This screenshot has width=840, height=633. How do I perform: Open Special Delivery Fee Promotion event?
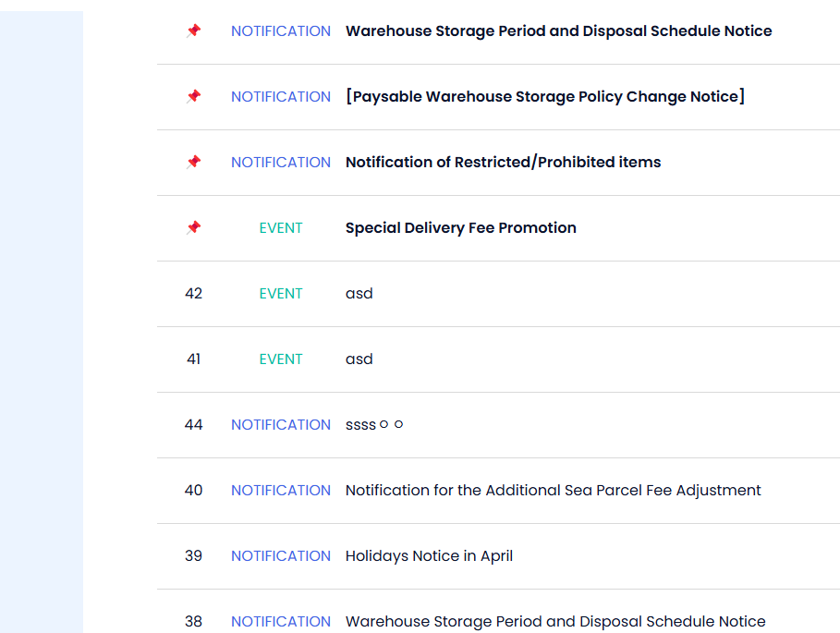[x=461, y=228]
